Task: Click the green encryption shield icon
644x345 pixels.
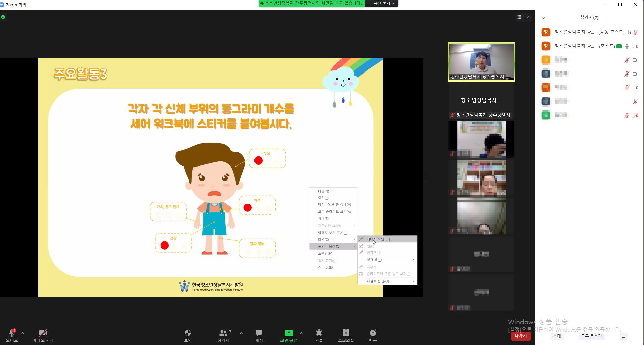Action: pyautogui.click(x=3, y=17)
